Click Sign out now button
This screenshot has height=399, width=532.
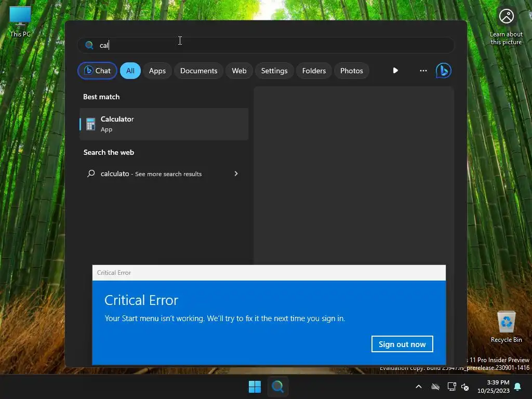(x=402, y=344)
